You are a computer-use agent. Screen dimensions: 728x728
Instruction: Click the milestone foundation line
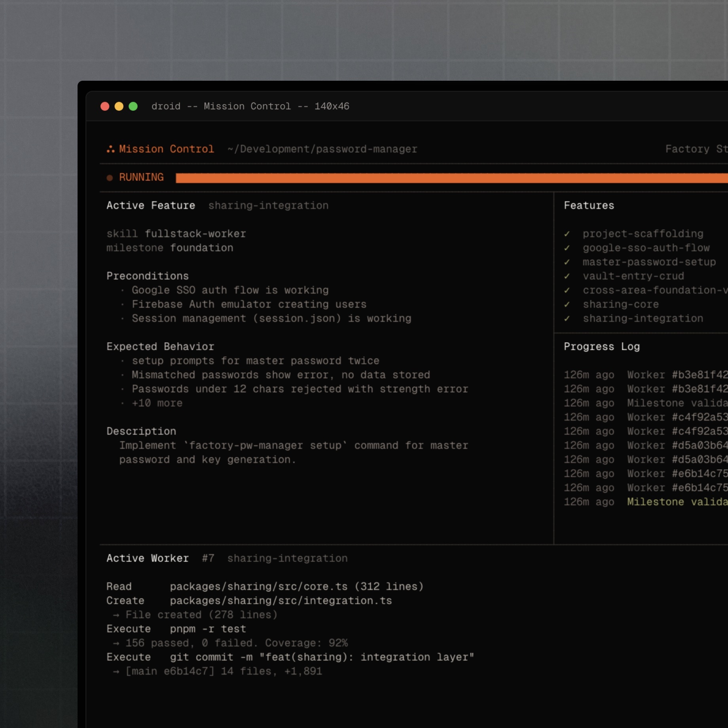pos(170,248)
